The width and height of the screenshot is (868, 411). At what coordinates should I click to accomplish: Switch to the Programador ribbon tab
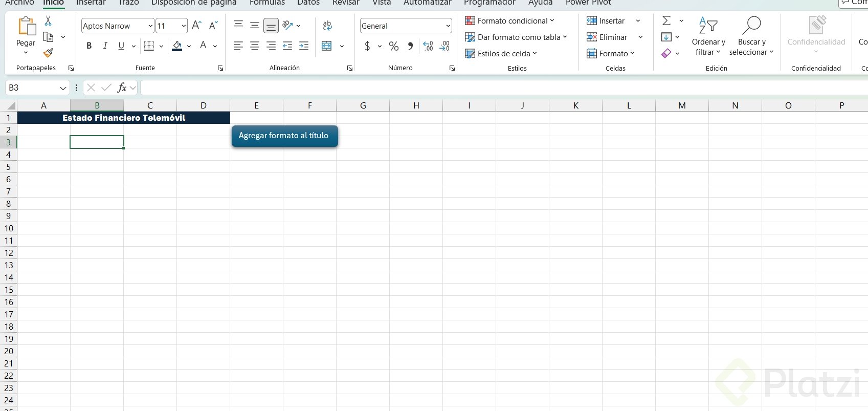489,3
